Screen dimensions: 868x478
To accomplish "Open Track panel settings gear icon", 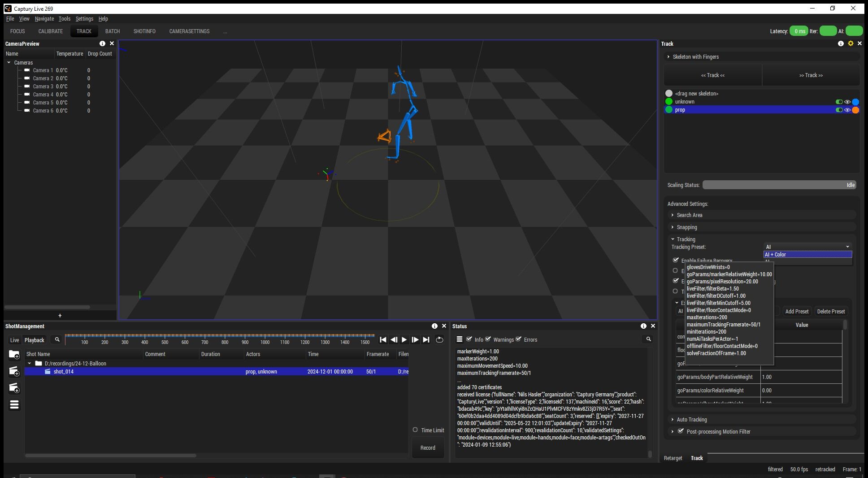I will [850, 43].
